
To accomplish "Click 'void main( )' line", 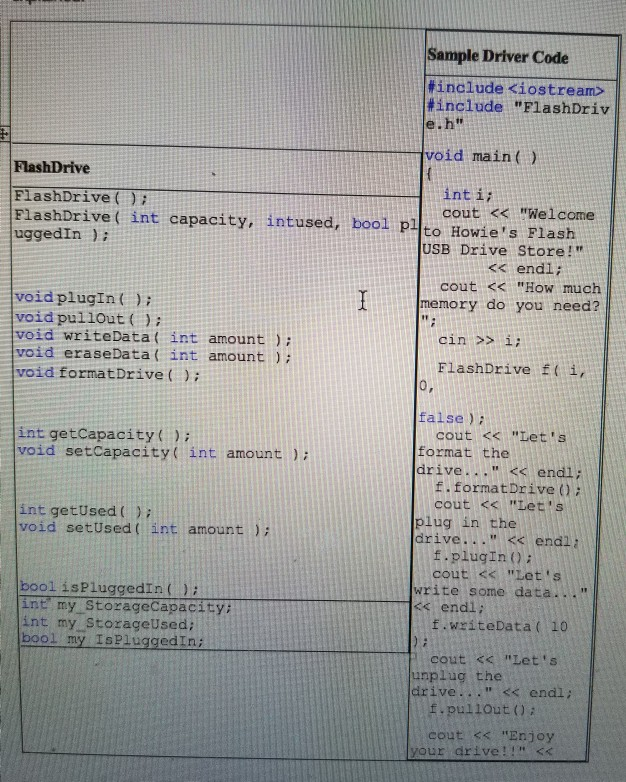I will pos(481,157).
